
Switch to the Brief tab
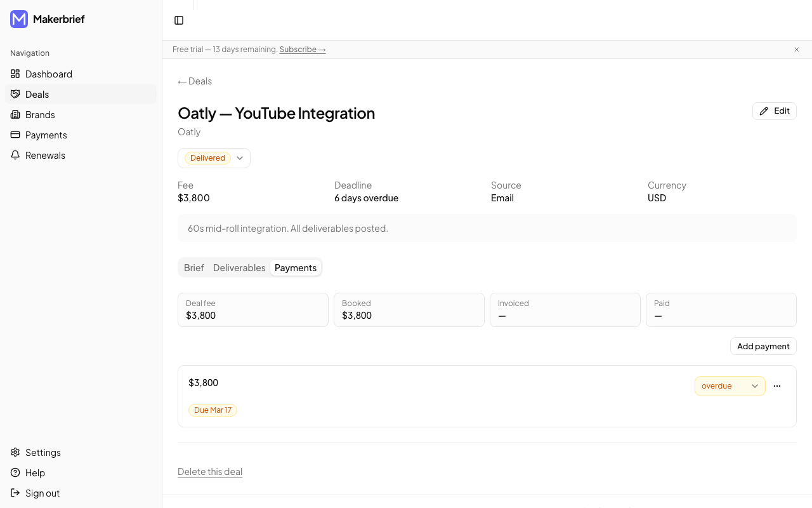193,267
